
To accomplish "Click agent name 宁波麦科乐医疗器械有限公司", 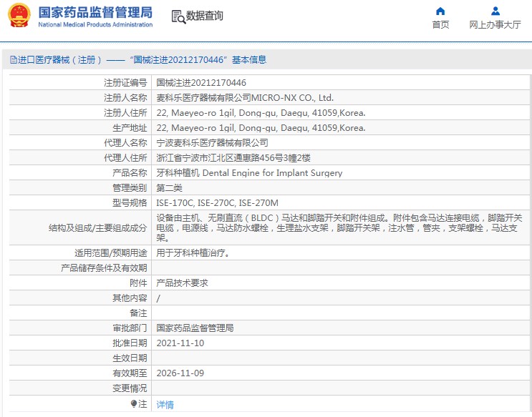I will tap(212, 143).
